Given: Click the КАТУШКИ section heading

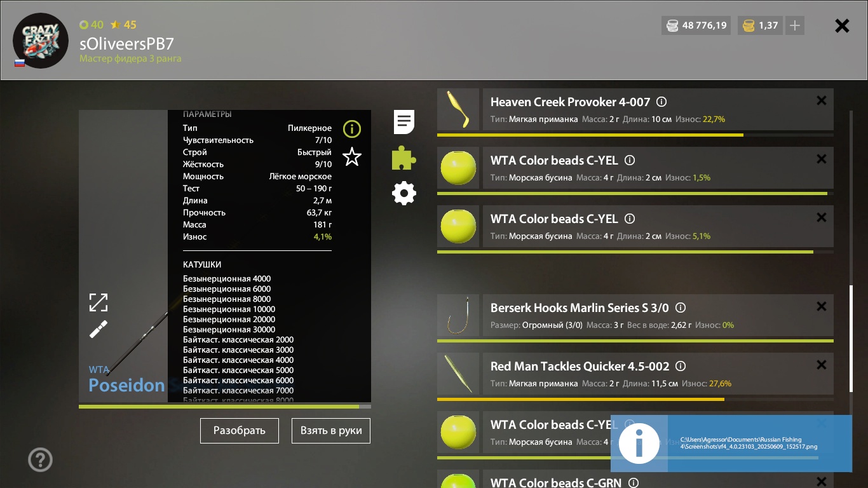Looking at the screenshot, I should tap(202, 264).
